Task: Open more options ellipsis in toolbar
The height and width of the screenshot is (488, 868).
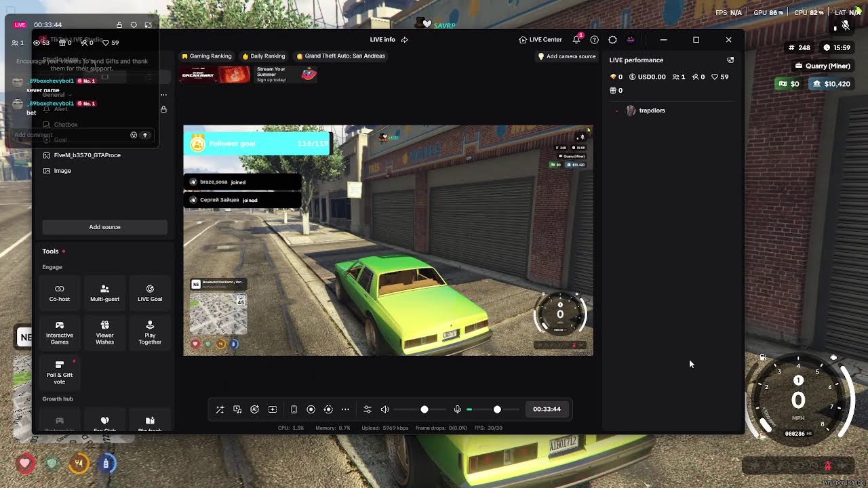Action: click(x=345, y=409)
